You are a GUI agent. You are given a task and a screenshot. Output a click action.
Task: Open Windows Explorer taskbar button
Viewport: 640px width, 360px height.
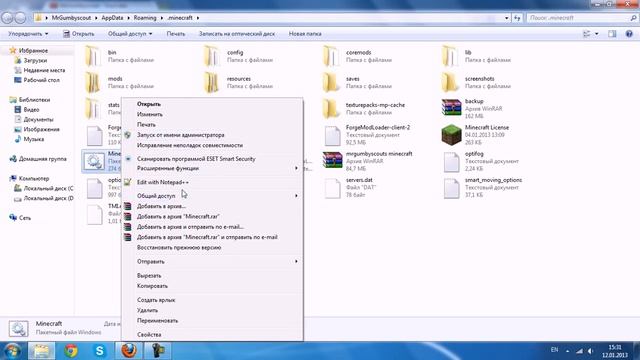point(41,351)
